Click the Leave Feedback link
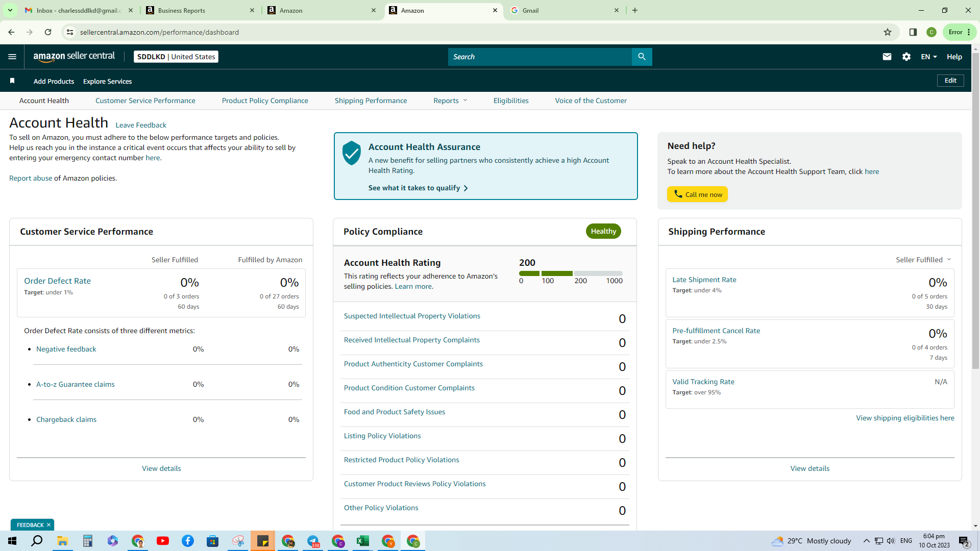980x551 pixels. [141, 125]
